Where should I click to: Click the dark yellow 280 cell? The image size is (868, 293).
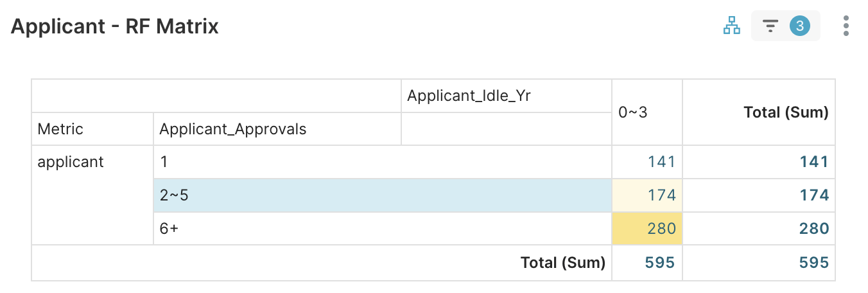[661, 229]
